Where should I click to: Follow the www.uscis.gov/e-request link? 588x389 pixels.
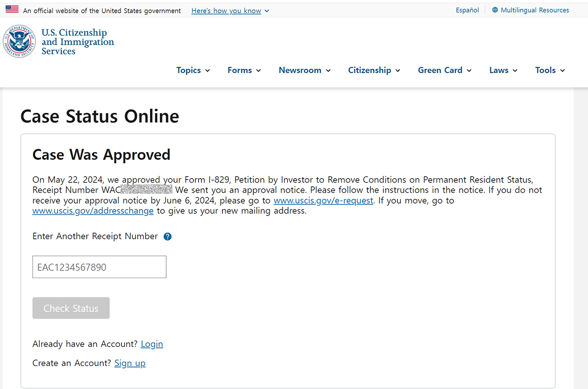click(323, 201)
